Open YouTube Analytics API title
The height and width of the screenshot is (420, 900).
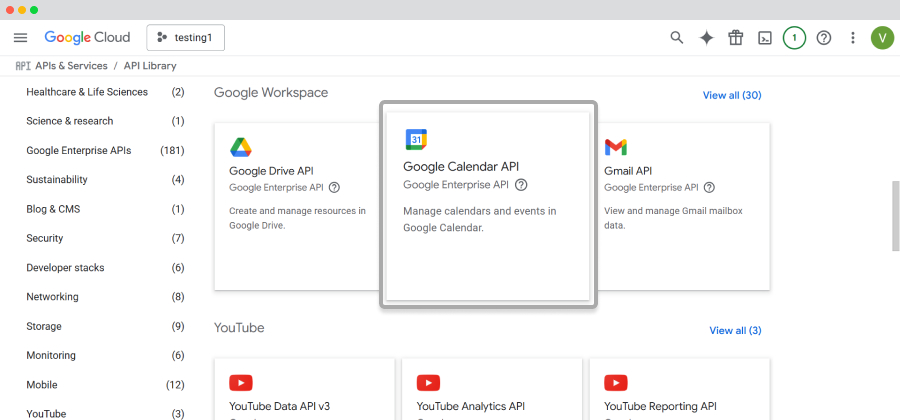click(471, 407)
